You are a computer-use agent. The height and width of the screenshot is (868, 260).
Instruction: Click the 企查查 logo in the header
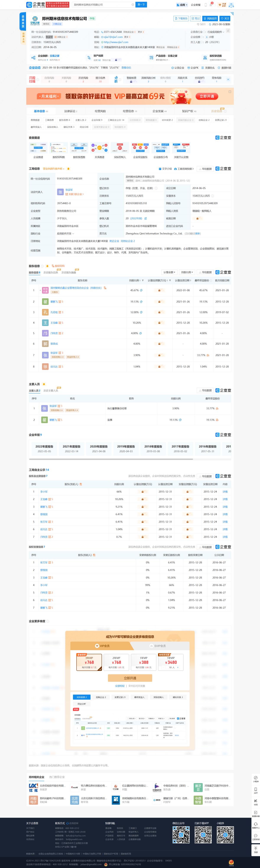pos(36,5)
